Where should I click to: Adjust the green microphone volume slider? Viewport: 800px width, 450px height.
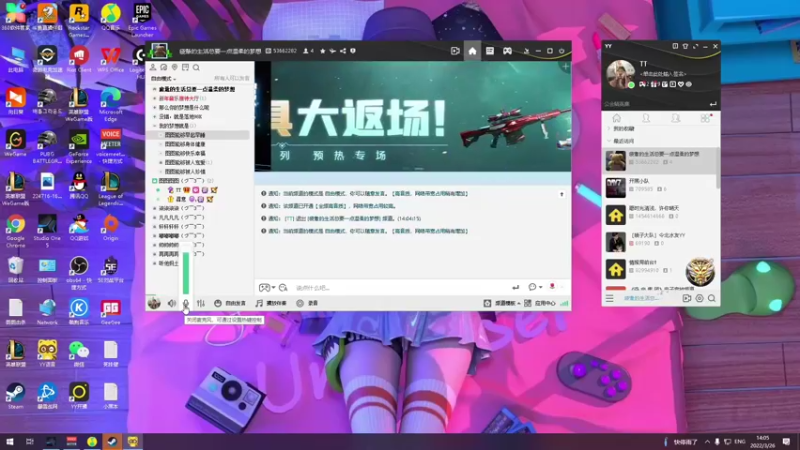point(186,272)
